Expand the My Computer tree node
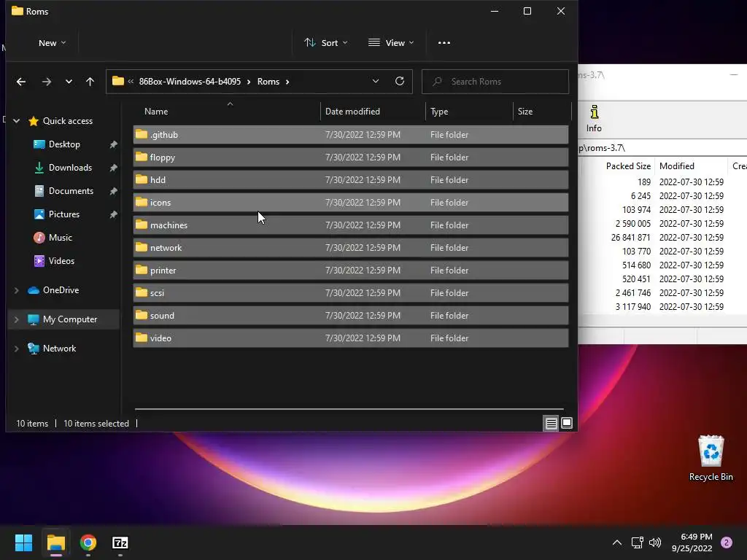747x560 pixels. tap(16, 319)
